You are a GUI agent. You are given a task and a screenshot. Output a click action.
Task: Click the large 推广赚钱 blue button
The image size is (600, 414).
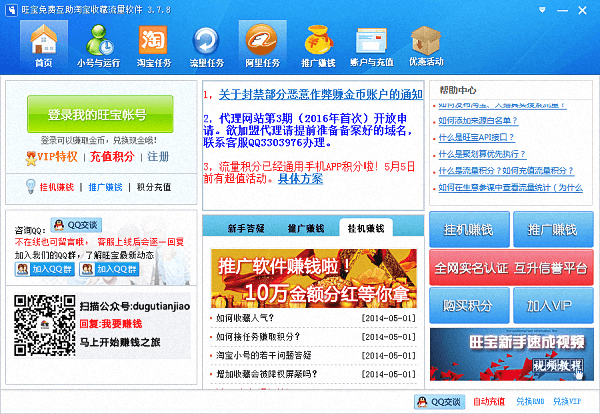553,230
